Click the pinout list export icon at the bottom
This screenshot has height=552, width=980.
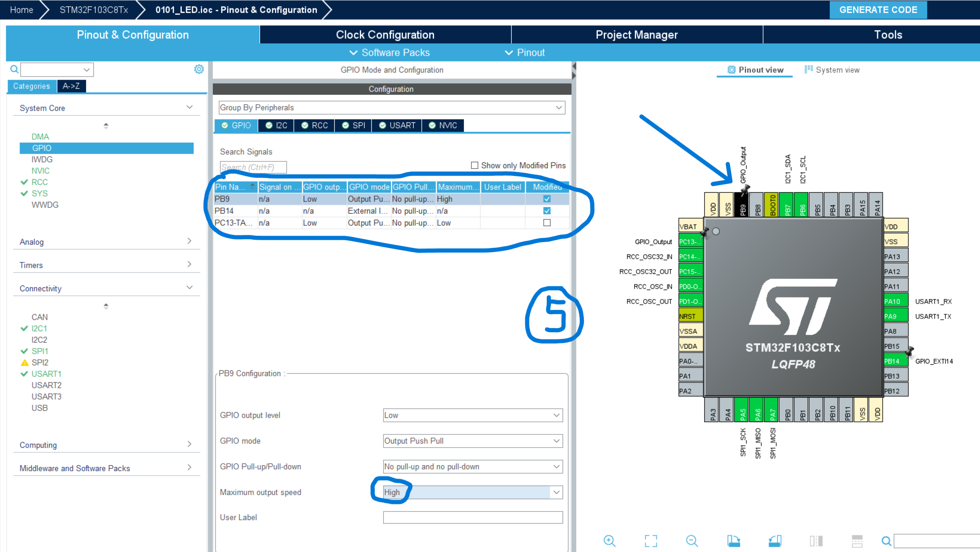pos(857,541)
